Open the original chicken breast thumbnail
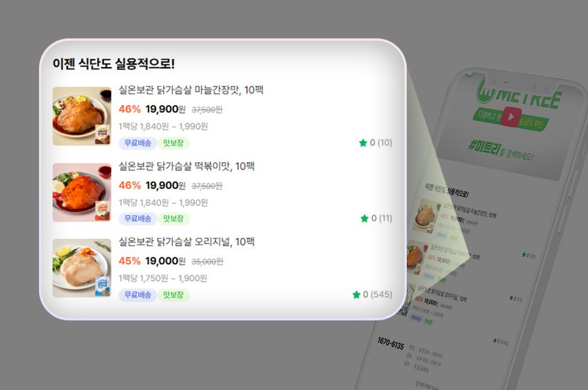 click(82, 268)
